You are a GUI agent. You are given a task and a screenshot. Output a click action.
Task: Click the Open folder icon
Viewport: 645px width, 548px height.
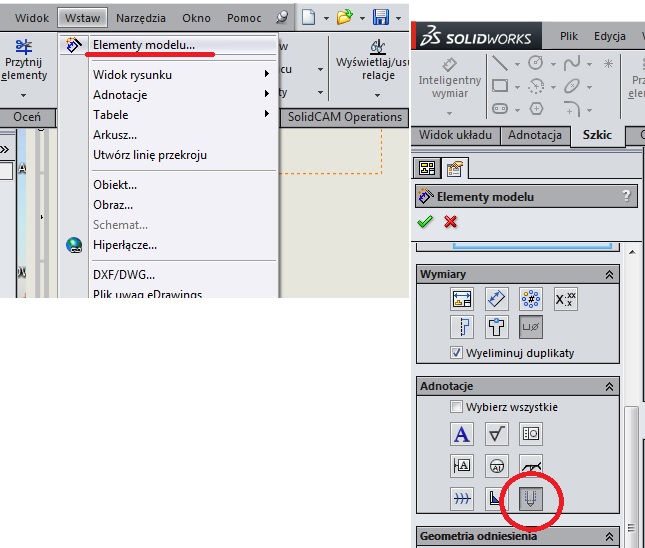(x=345, y=17)
